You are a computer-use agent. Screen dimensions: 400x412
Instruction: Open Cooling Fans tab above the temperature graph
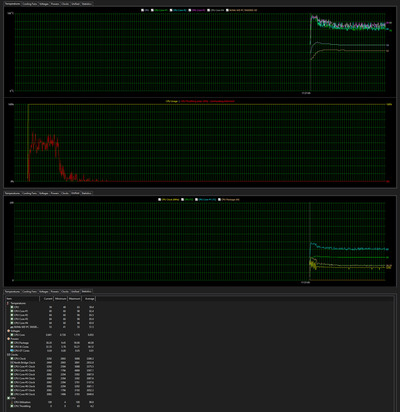click(29, 4)
